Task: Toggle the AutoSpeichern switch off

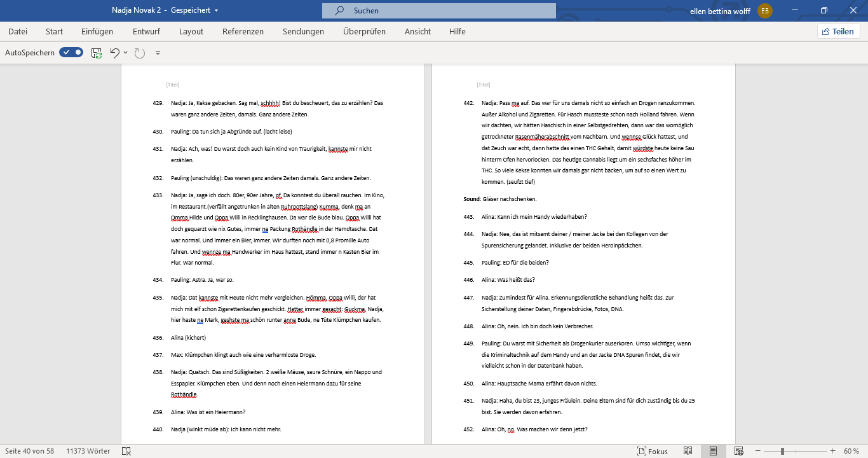Action: [71, 53]
